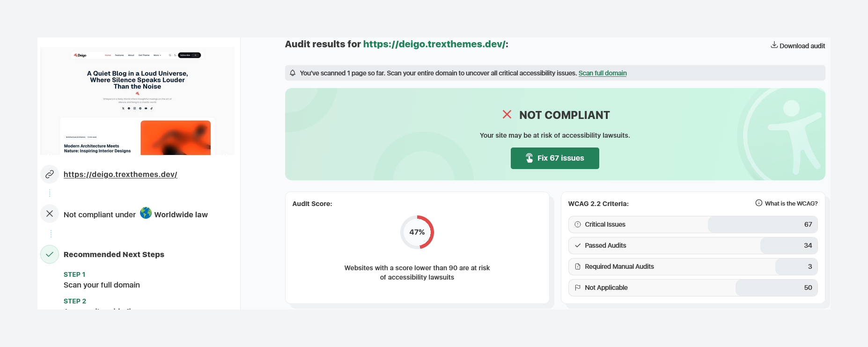Open the underlined URL in the left sidebar
The image size is (868, 347).
[x=120, y=174]
